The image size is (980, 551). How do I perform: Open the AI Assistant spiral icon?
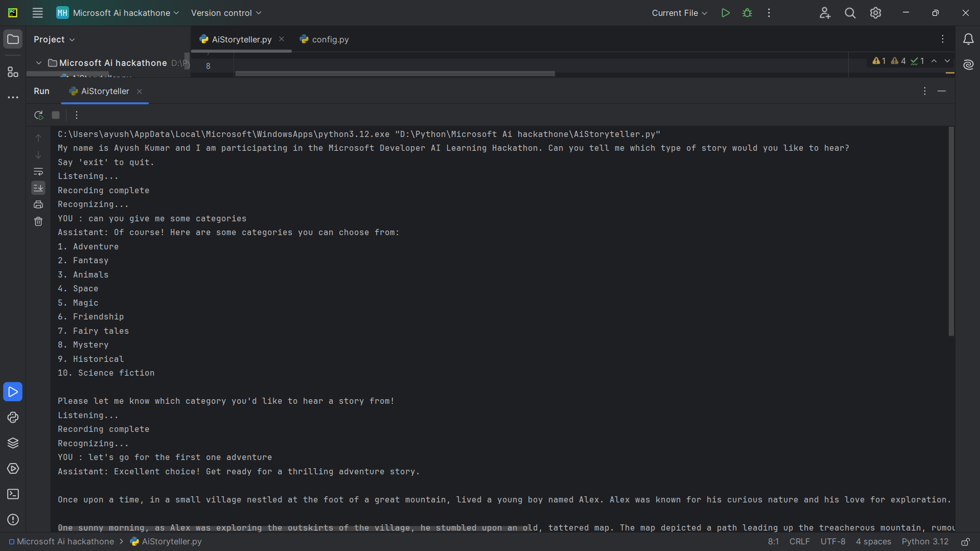[x=968, y=64]
